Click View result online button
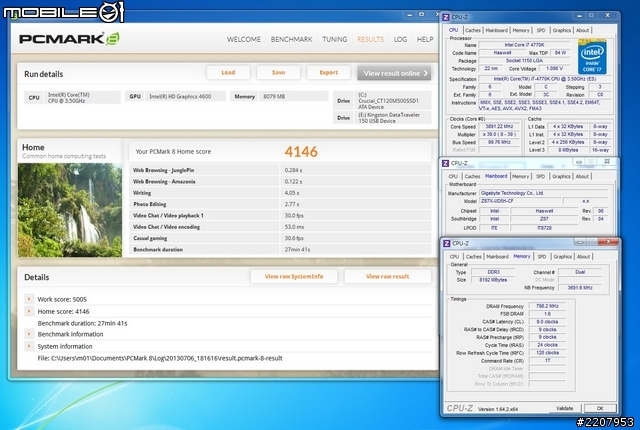 [394, 73]
